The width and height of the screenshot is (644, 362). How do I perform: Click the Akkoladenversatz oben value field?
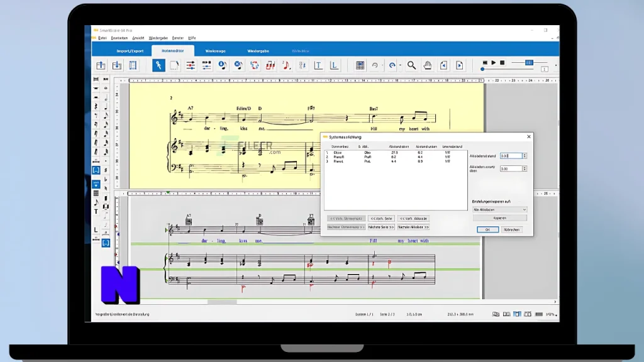(x=511, y=168)
